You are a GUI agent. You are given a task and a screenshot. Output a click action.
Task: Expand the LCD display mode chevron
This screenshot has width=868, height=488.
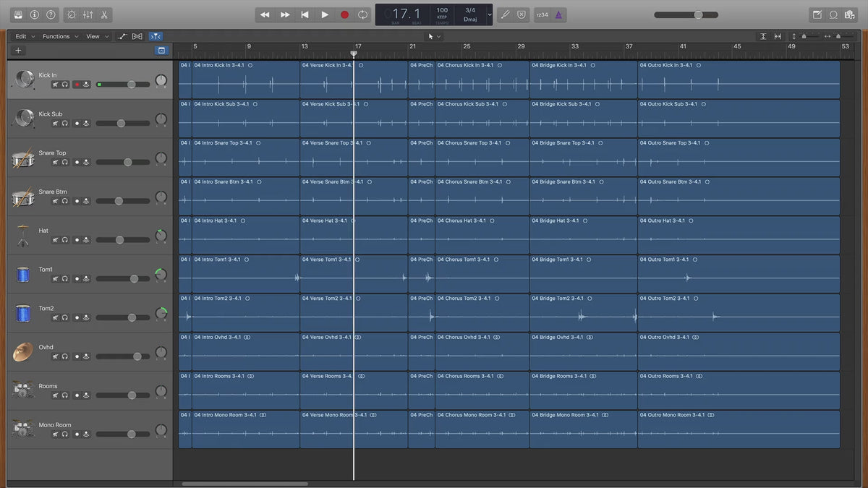[x=490, y=14]
